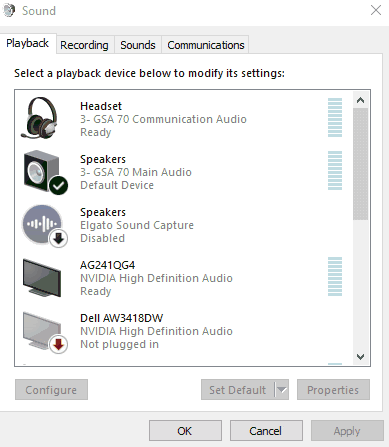Image resolution: width=389 pixels, height=447 pixels.
Task: Click the "Disabled" status text
Action: 103,238
